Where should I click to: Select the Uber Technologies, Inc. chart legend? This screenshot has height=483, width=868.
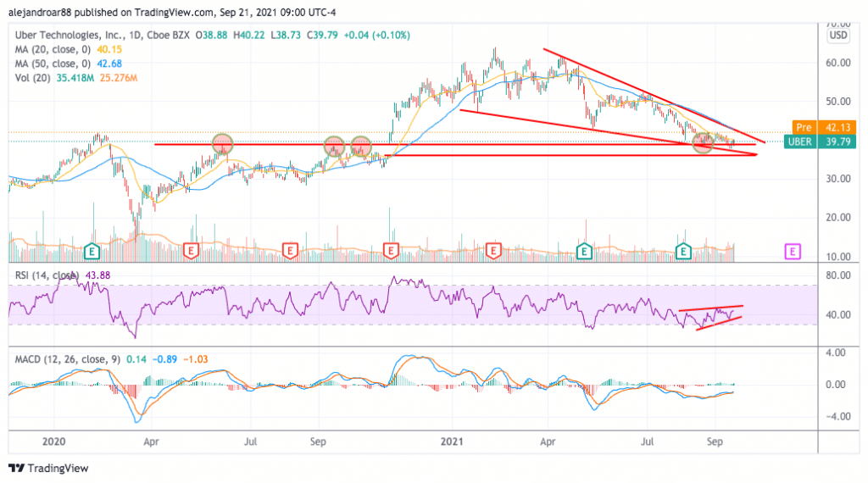102,36
